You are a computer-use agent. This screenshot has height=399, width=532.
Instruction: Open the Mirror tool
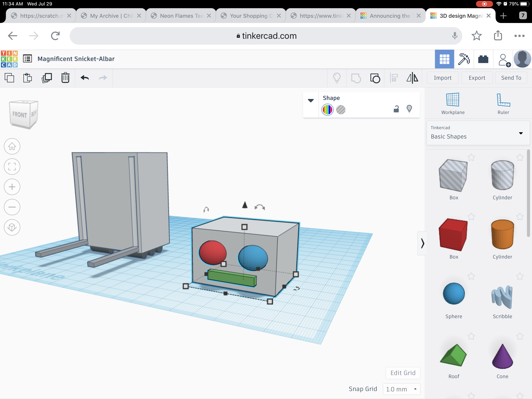[412, 78]
